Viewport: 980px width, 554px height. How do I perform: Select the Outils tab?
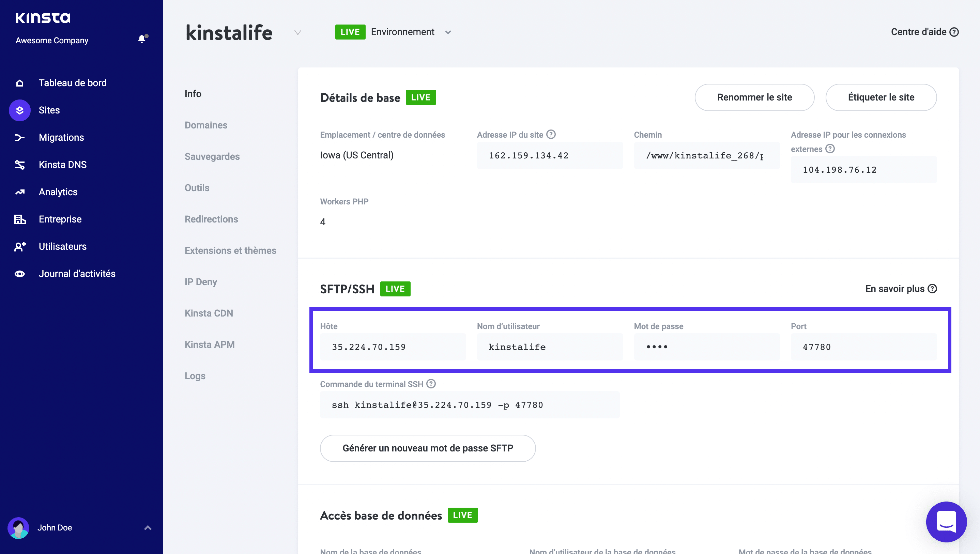pyautogui.click(x=197, y=188)
